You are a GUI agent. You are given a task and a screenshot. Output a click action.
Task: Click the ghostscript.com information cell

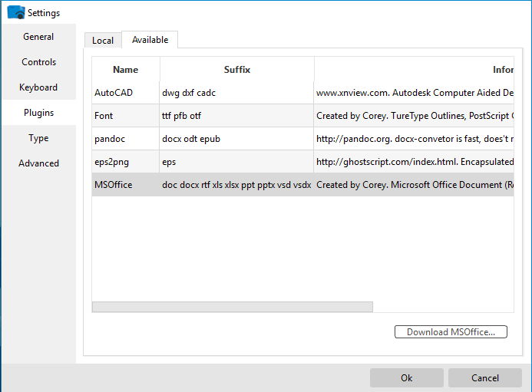[414, 162]
